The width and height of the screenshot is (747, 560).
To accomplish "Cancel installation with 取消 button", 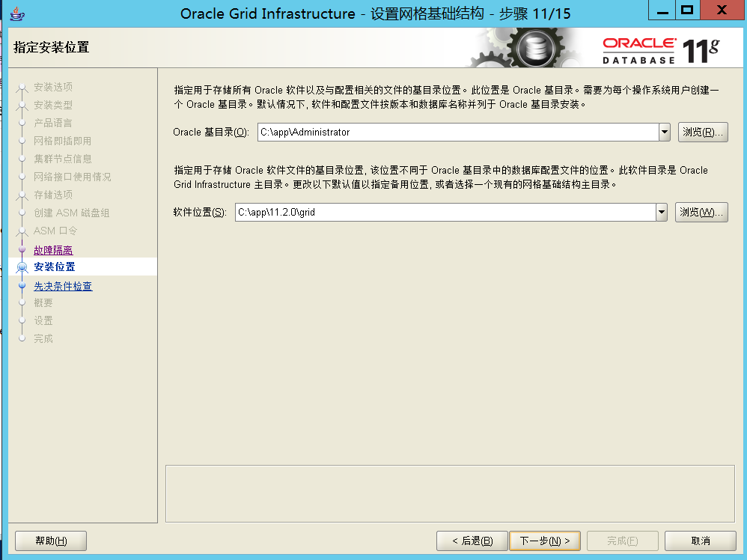I will (701, 541).
